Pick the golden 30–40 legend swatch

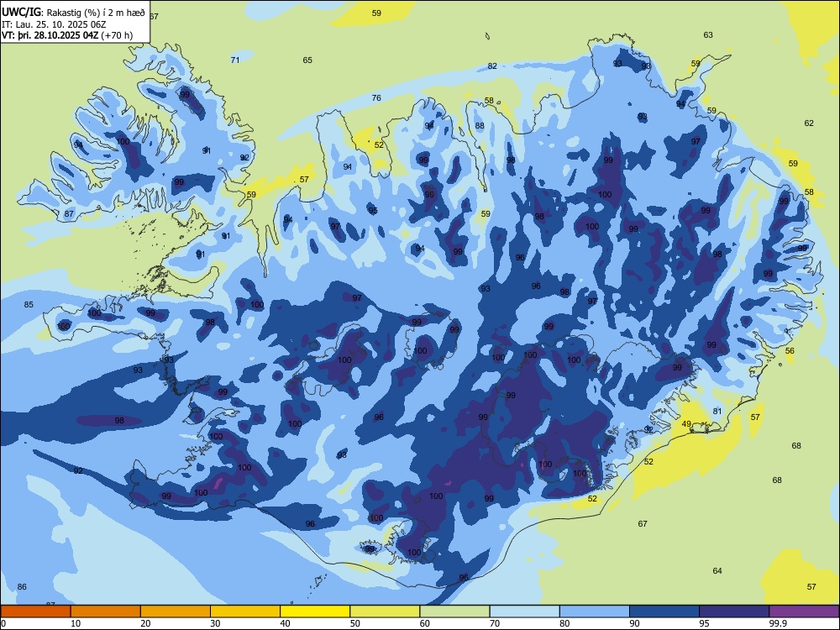[245, 612]
